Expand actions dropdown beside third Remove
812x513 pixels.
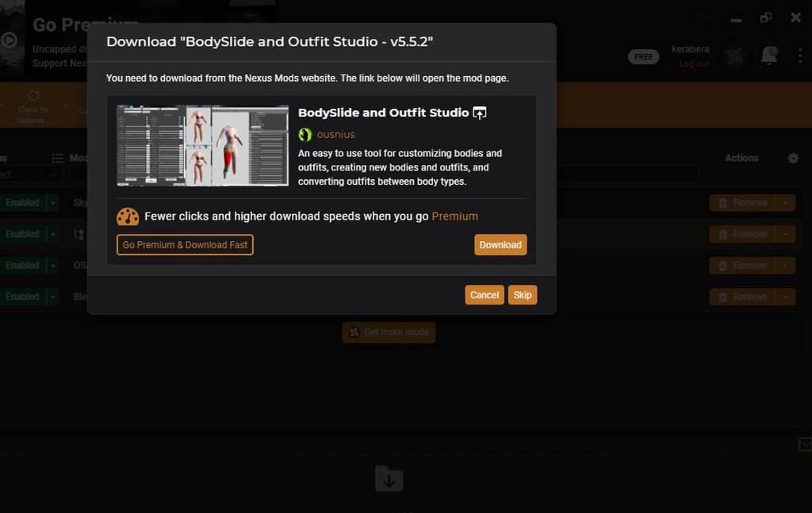click(786, 266)
